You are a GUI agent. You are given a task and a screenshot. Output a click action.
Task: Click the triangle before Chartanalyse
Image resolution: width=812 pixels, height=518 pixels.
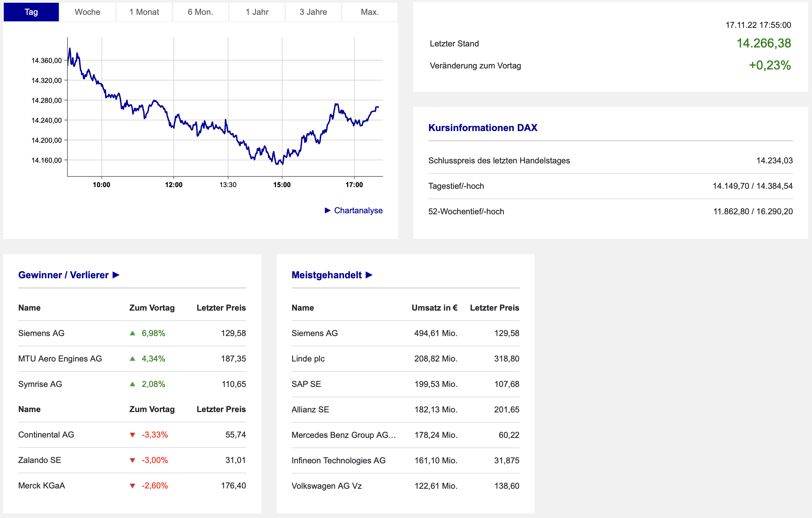[328, 210]
